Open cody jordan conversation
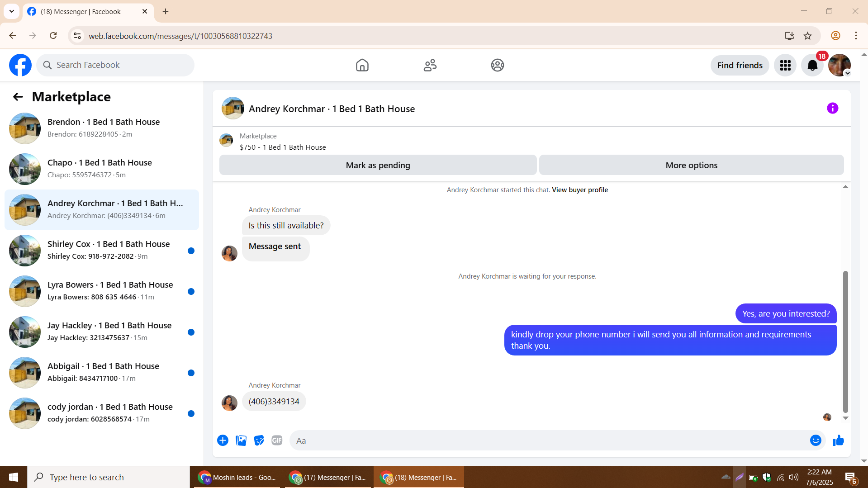The height and width of the screenshot is (488, 868). tap(102, 413)
